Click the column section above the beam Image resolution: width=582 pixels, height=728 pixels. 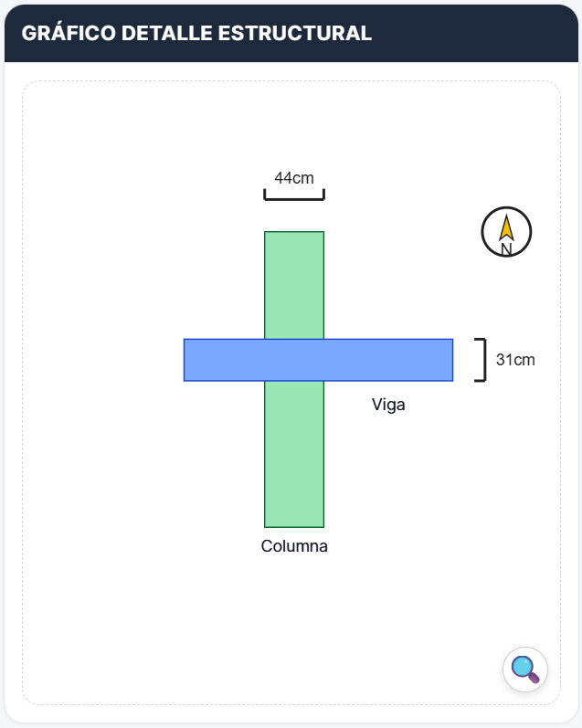(x=294, y=285)
